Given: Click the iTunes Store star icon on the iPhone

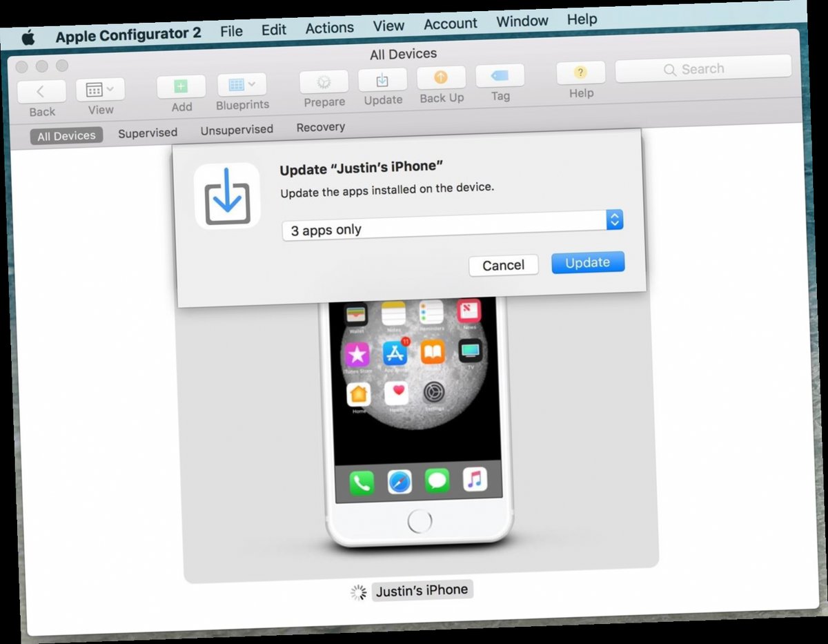Looking at the screenshot, I should [x=357, y=355].
